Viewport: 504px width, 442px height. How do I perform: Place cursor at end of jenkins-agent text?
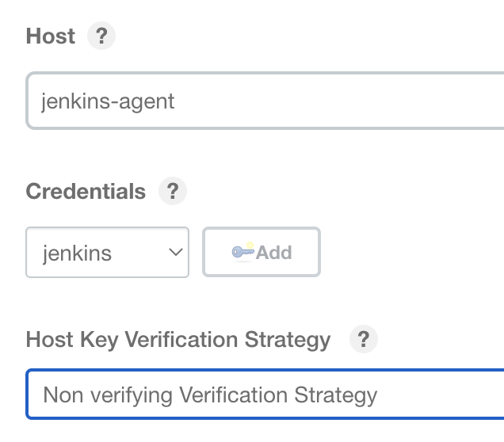tap(175, 101)
